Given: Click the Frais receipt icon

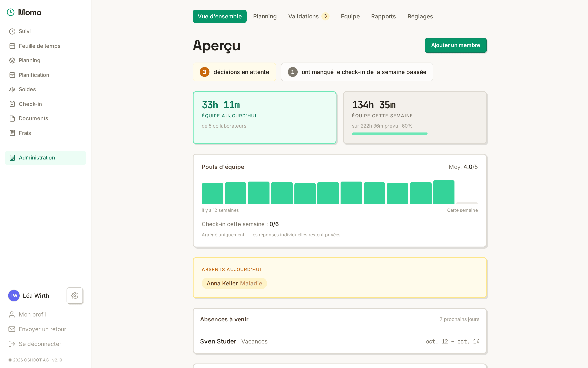Looking at the screenshot, I should [x=12, y=133].
